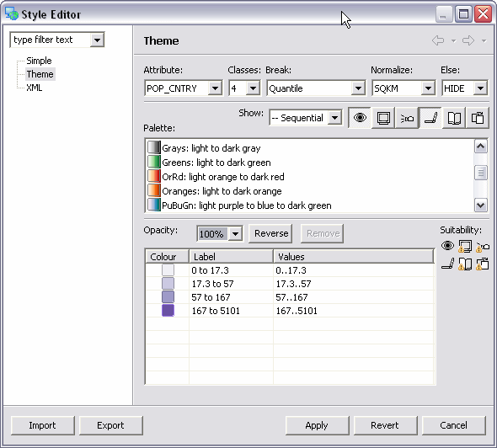
Task: Click the back navigation arrow icon
Action: [438, 40]
